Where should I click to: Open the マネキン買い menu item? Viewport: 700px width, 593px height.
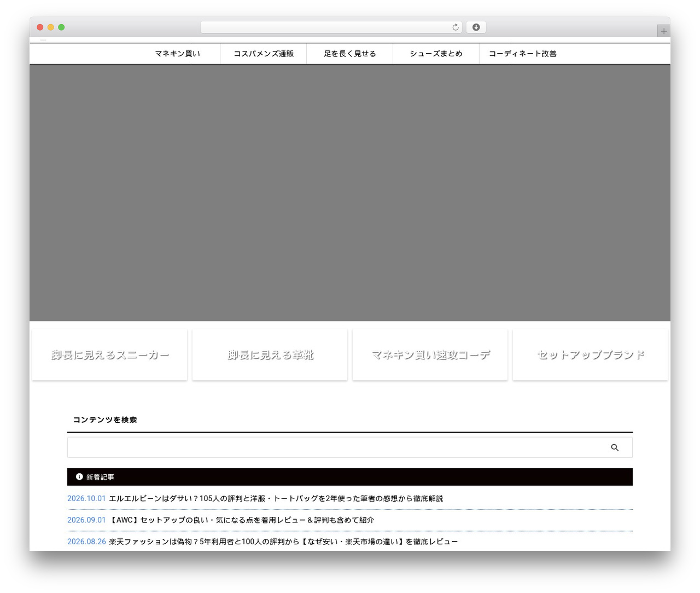click(x=178, y=54)
